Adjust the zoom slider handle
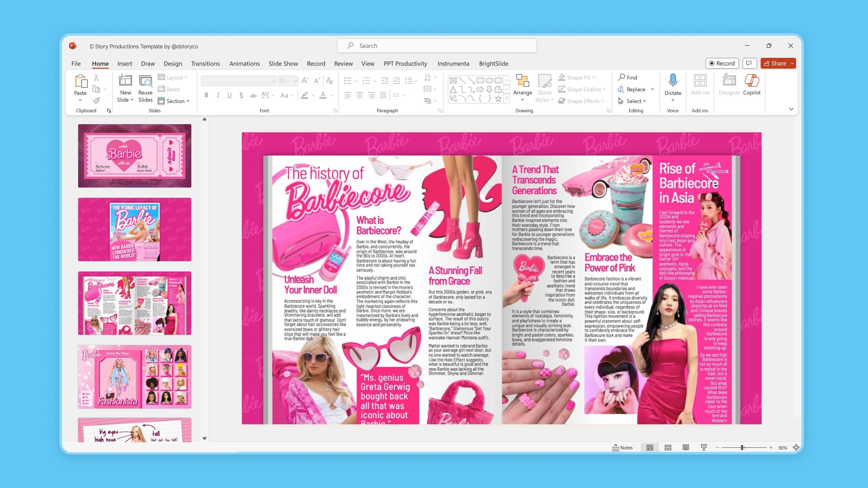This screenshot has height=488, width=868. (x=742, y=447)
